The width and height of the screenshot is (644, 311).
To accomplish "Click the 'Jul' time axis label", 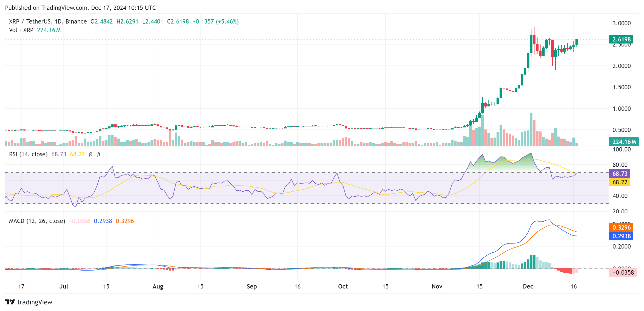I will click(64, 286).
